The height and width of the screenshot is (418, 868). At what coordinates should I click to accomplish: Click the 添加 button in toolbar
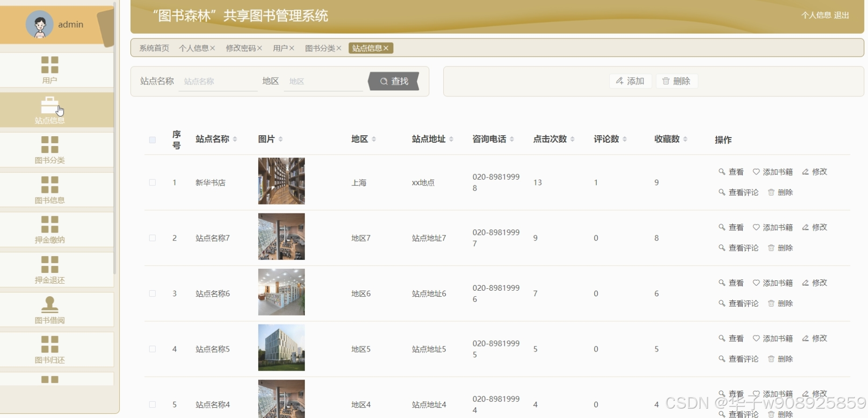point(630,81)
